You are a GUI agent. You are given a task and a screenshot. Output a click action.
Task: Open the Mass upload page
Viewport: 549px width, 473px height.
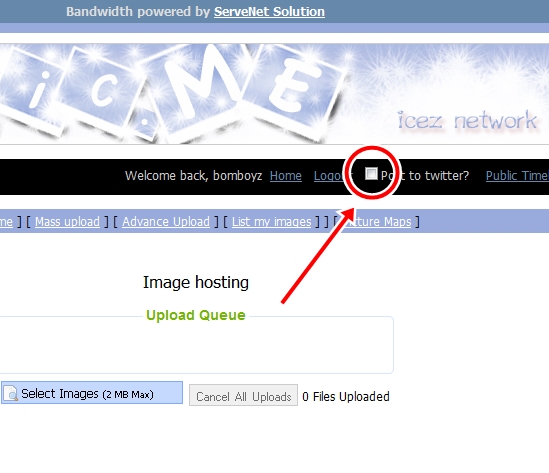[x=67, y=222]
